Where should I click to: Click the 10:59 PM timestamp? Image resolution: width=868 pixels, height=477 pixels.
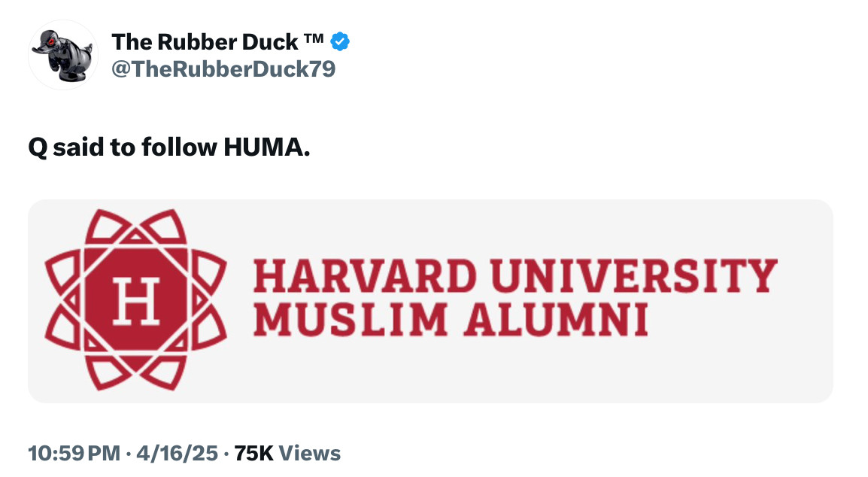coord(73,453)
